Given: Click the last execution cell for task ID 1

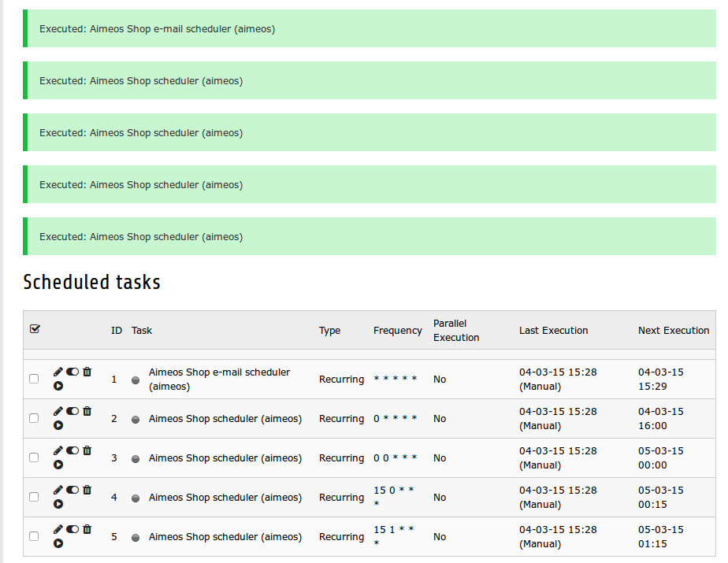Looking at the screenshot, I should point(558,380).
